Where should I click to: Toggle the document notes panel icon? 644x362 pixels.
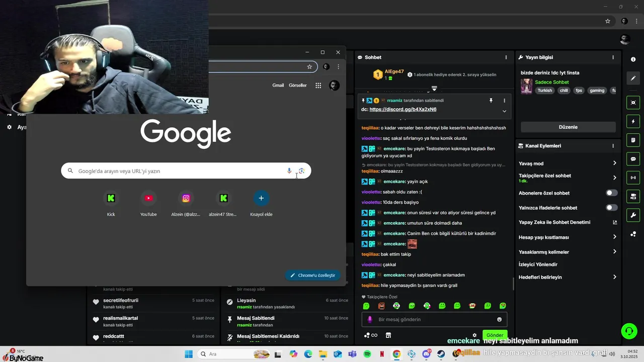tap(633, 140)
